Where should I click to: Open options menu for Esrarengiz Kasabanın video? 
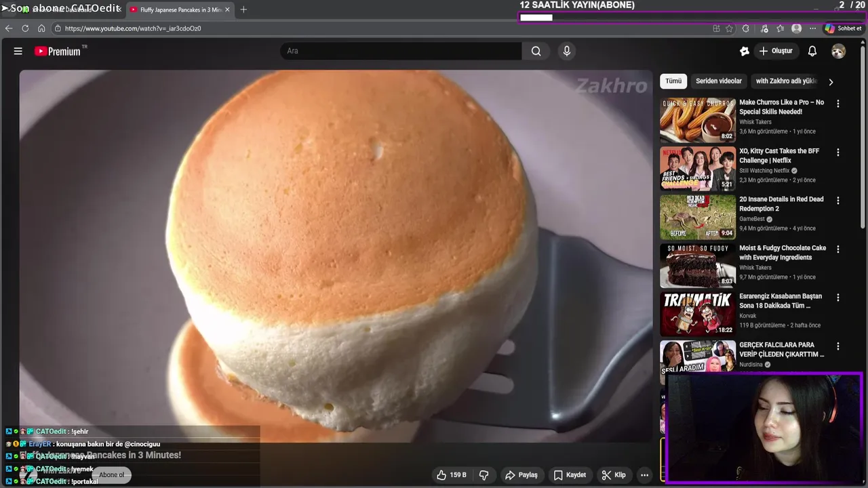pos(838,298)
